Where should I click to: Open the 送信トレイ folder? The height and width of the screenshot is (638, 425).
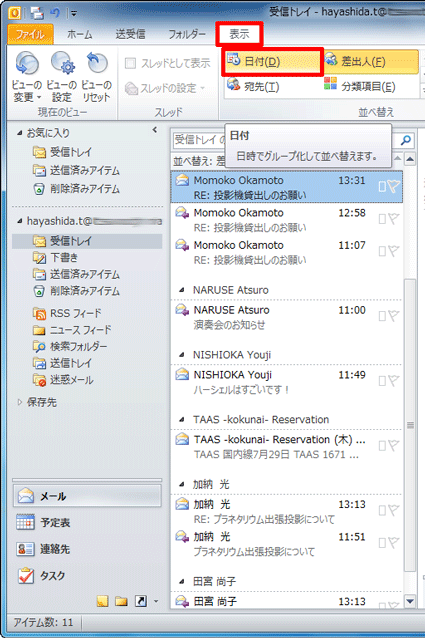[x=63, y=363]
